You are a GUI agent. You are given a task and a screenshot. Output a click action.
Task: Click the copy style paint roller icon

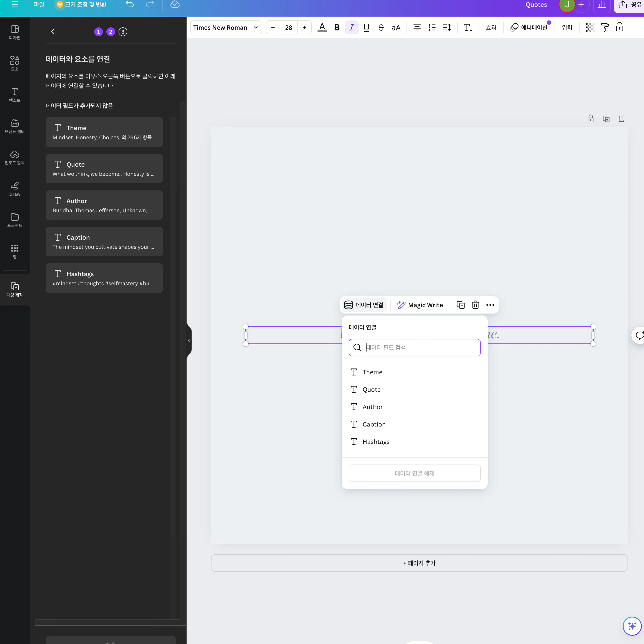604,27
